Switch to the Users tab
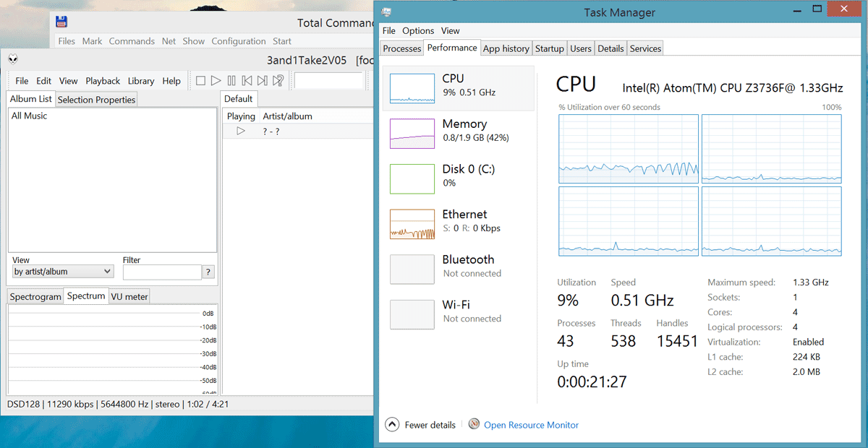 pyautogui.click(x=581, y=48)
